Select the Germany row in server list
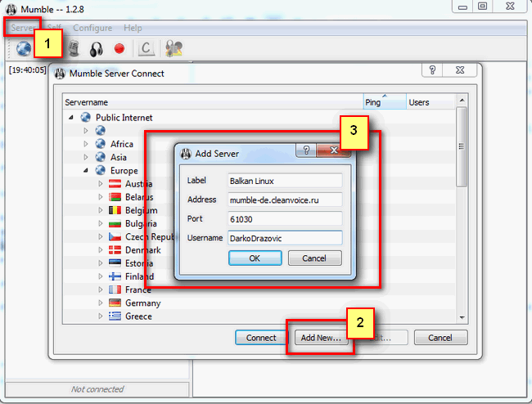The image size is (532, 404). click(x=259, y=303)
